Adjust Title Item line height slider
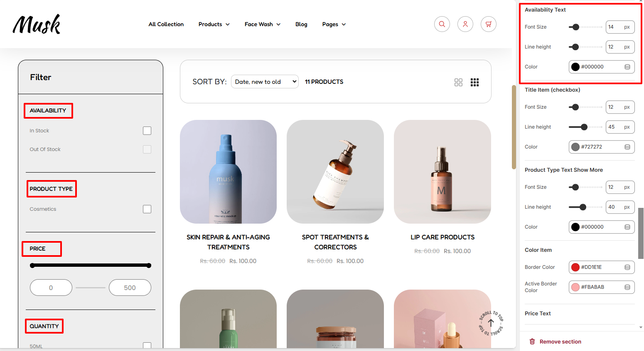The image size is (644, 351). click(584, 127)
